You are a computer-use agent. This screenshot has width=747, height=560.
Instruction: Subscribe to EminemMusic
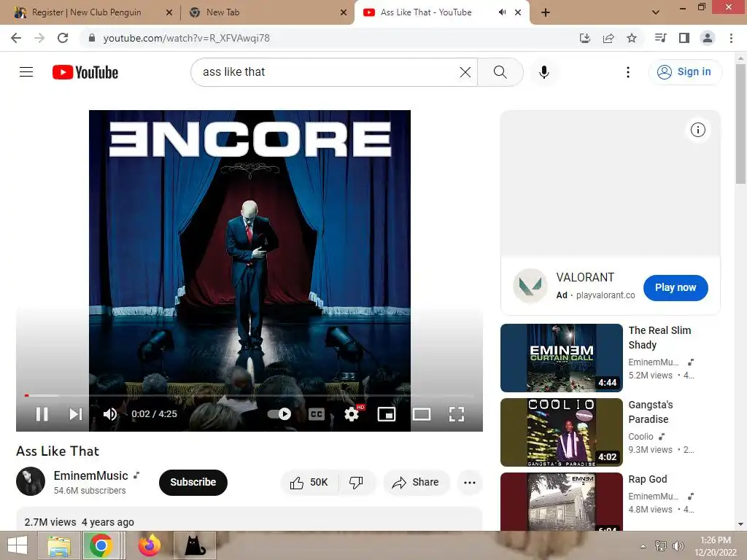[x=193, y=483]
